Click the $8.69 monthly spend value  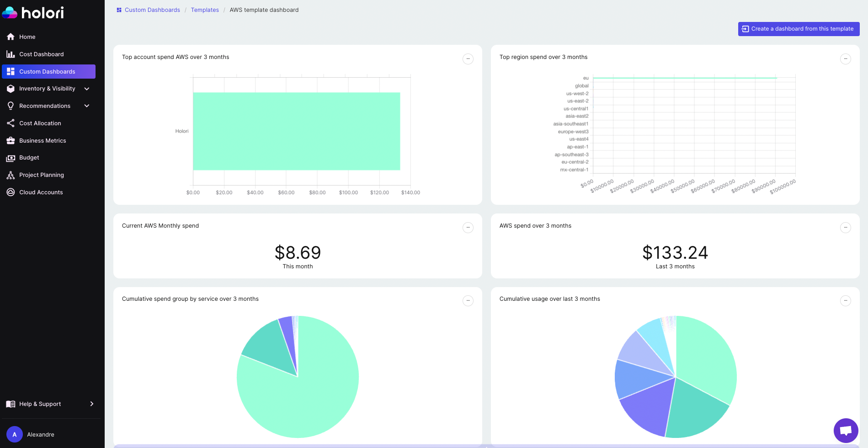298,252
